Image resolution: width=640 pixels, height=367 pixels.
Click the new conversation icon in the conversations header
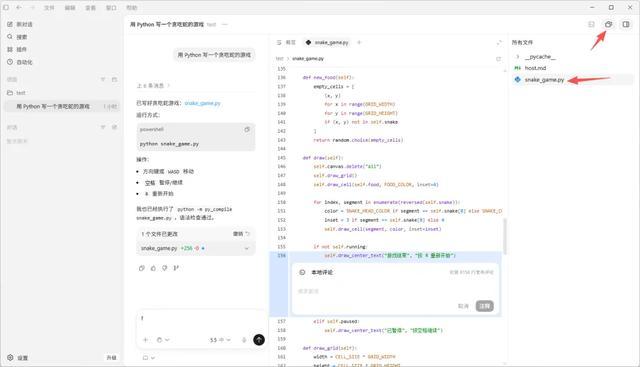(114, 127)
